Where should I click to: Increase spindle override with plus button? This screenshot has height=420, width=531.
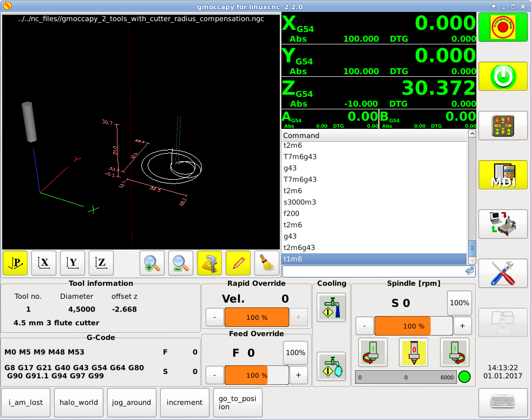click(463, 326)
